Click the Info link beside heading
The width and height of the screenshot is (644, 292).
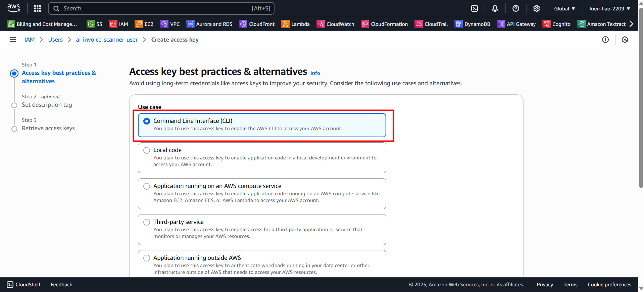315,73
